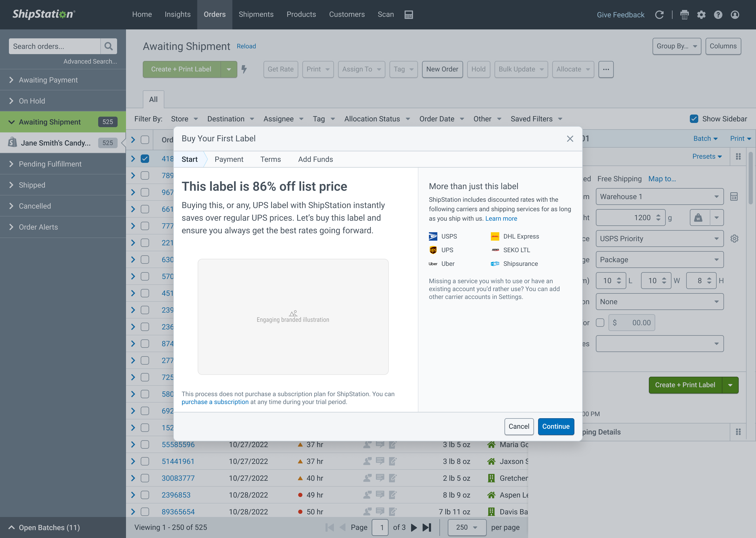Open the rate calculator icon in the navbar
Viewport: 756px width, 538px height.
[x=408, y=14]
